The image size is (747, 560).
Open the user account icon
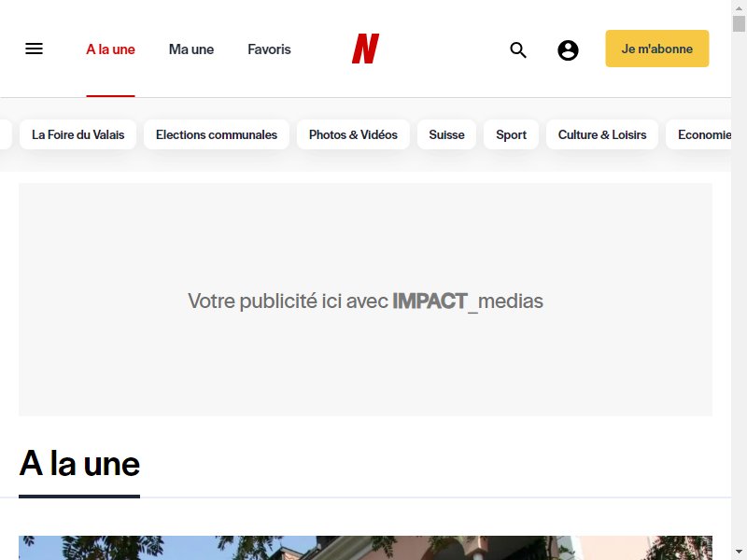tap(568, 50)
